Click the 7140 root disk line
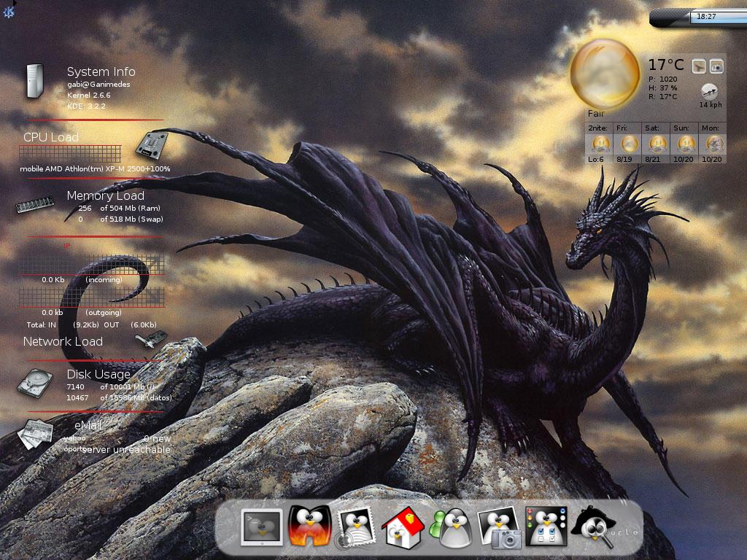The image size is (747, 560). pos(112,386)
